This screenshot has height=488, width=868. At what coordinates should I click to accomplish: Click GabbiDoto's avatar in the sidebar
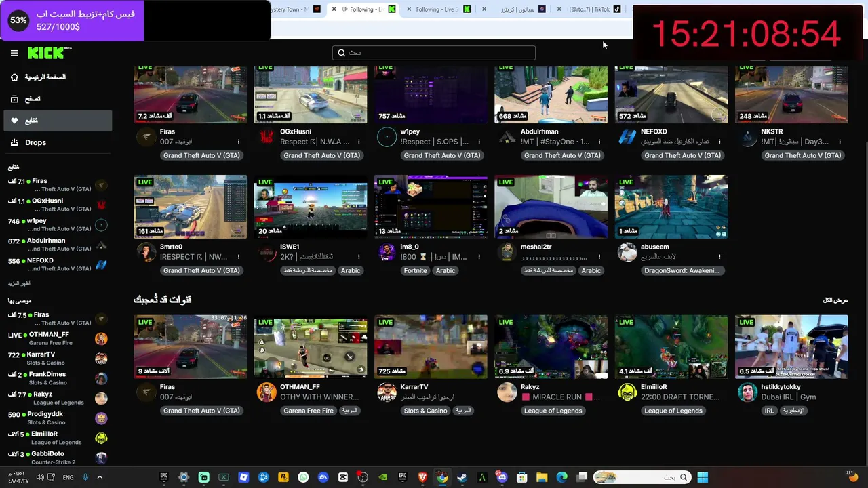(101, 457)
